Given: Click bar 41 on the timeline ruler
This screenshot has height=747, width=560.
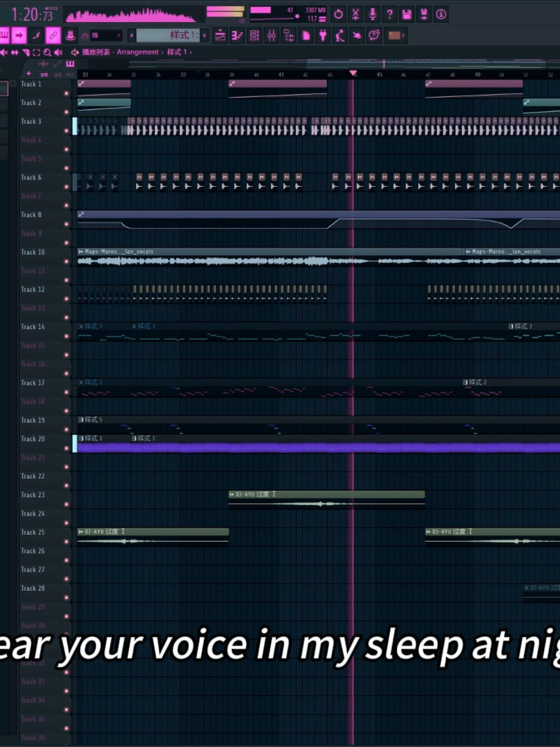Looking at the screenshot, I should 281,75.
